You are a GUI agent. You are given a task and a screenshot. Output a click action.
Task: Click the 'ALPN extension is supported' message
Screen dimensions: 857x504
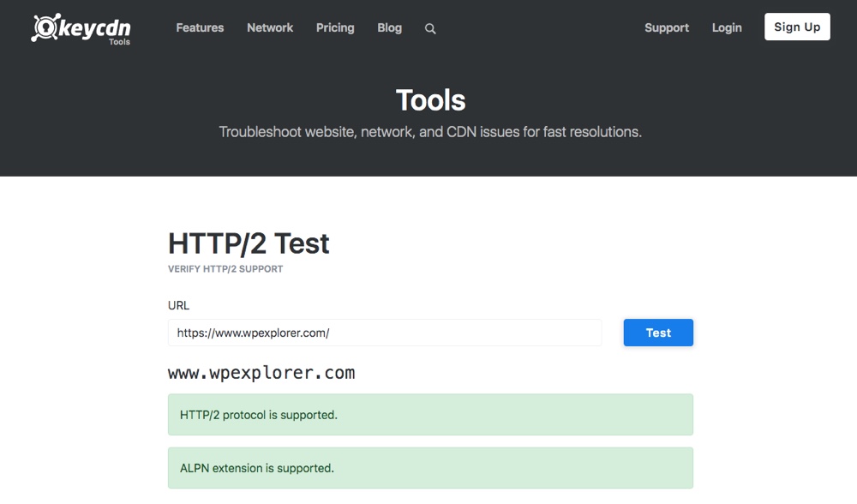pos(430,468)
